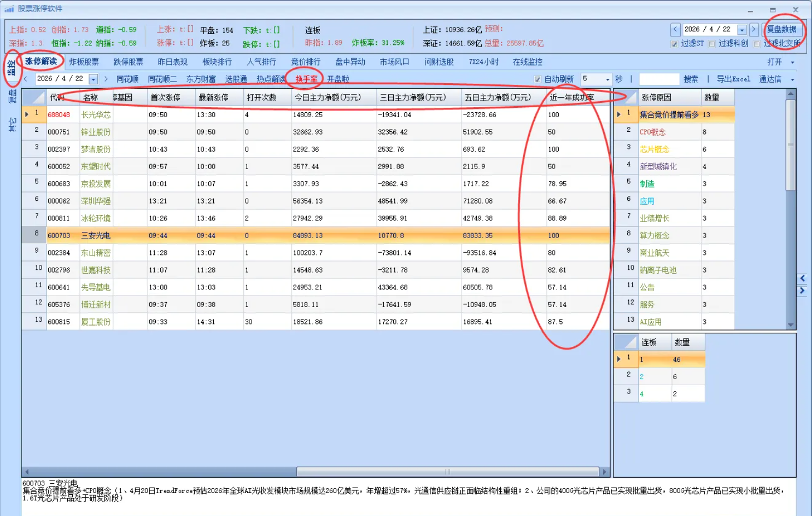Click the left-pointing blue arrow on right edge
Image resolution: width=812 pixels, height=516 pixels.
pos(803,278)
